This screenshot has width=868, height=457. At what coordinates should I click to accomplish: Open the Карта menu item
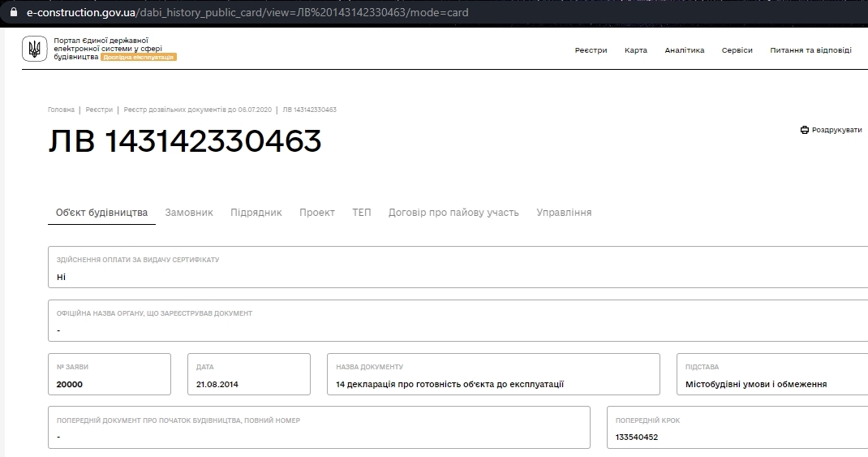click(635, 50)
